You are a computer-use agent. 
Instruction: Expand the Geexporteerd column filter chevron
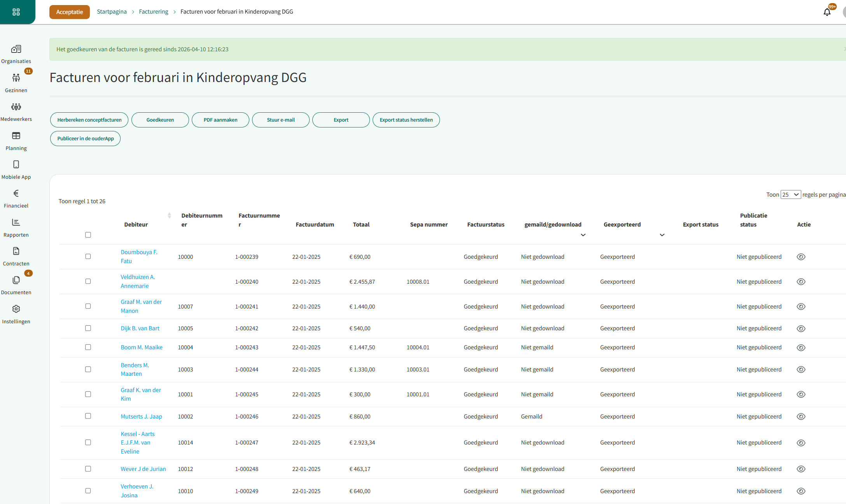(662, 235)
